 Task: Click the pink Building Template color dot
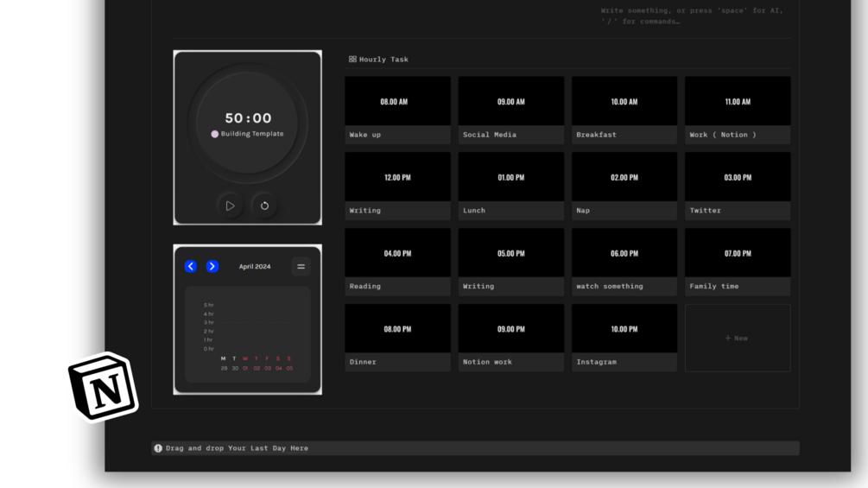[x=215, y=134]
